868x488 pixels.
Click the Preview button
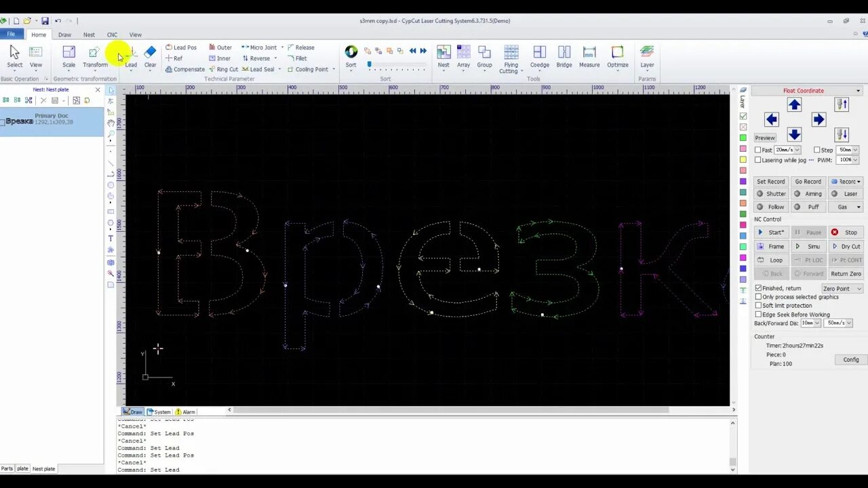[765, 138]
